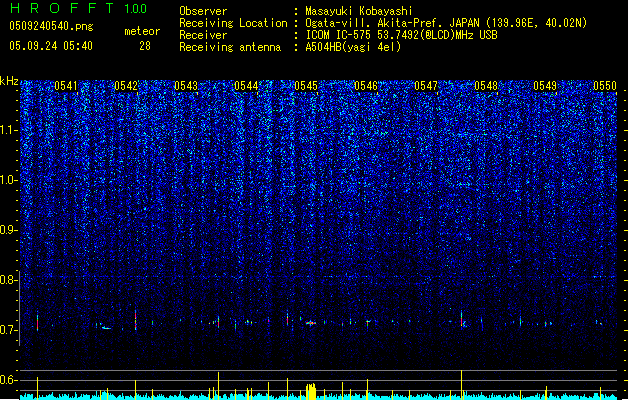Click the ICOM IC-575 receiver details
This screenshot has width=629, height=400.
[x=401, y=35]
